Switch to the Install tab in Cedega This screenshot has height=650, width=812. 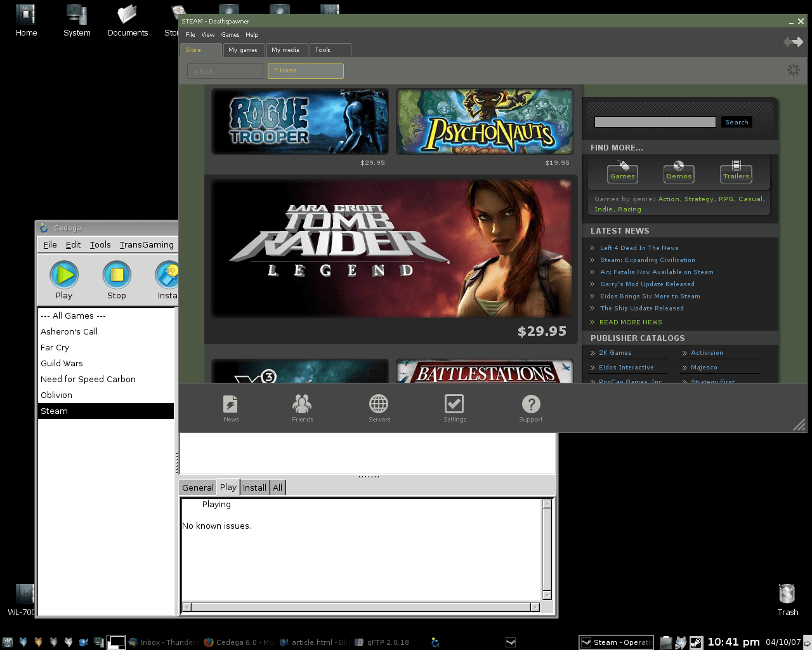[254, 487]
